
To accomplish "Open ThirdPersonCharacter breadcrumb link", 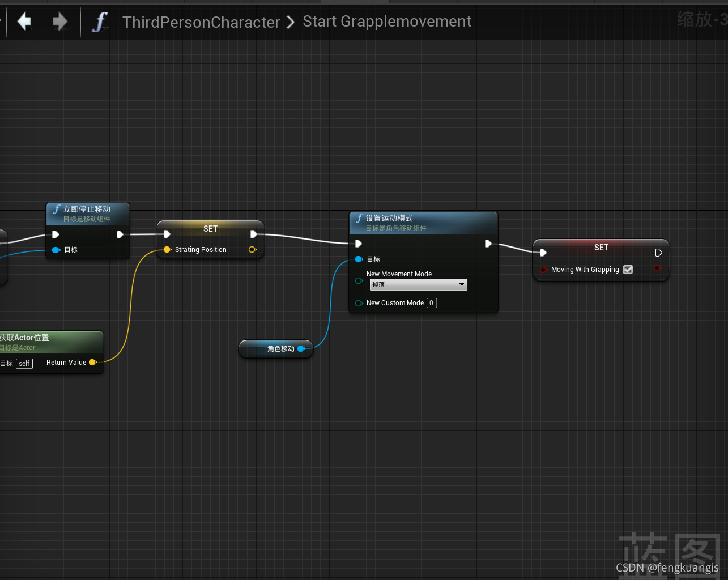I will click(201, 22).
